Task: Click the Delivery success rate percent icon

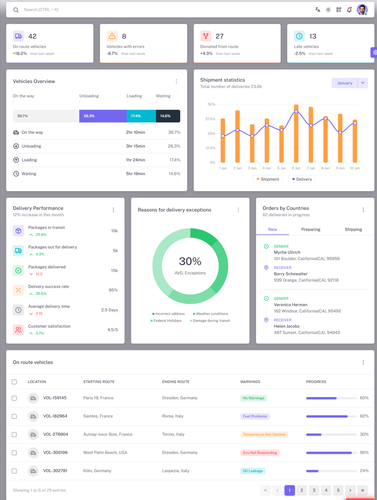Action: tap(18, 290)
